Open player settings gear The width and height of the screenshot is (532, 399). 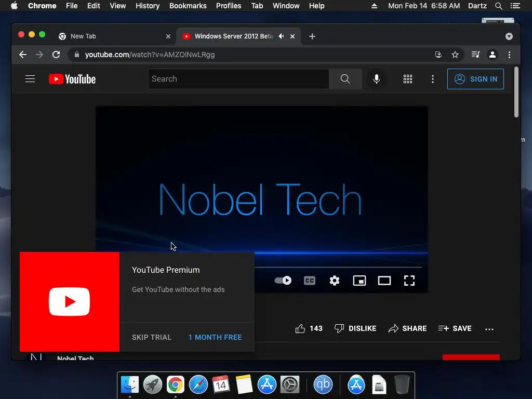click(335, 281)
